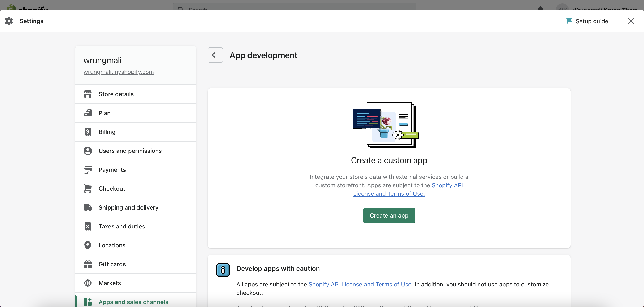Click the Gift cards present icon
Viewport: 644px width, 307px height.
tap(88, 264)
